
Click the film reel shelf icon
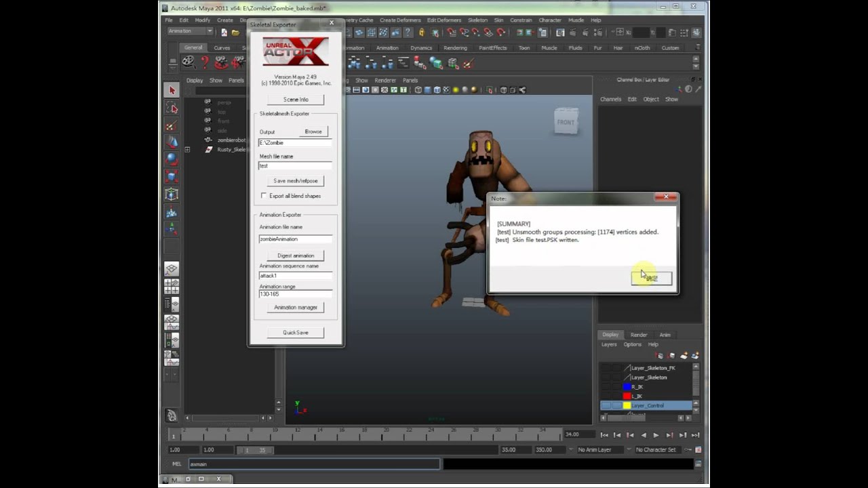click(188, 62)
